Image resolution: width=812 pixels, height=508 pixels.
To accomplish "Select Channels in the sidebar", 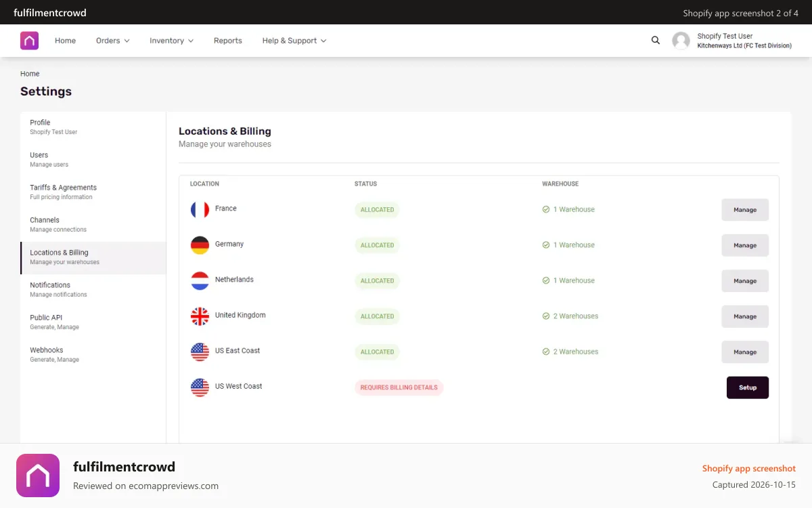I will (x=93, y=225).
